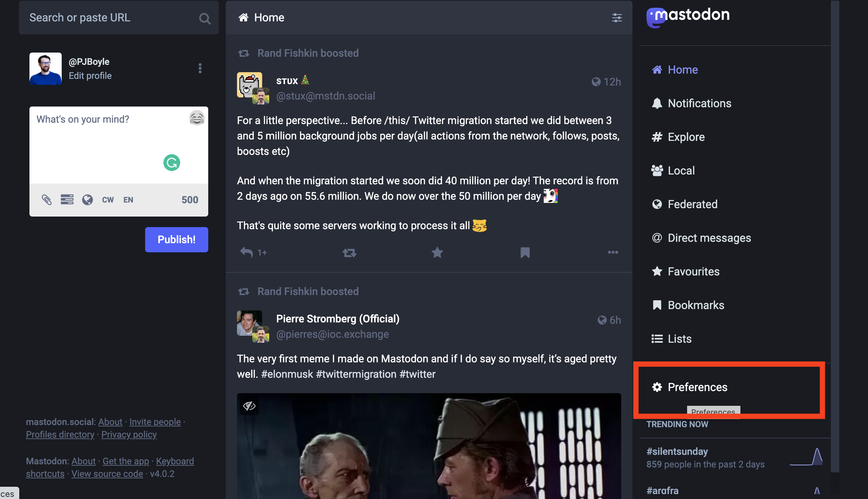Reply to the STUX post
Screen dimensions: 868x499
(x=246, y=253)
